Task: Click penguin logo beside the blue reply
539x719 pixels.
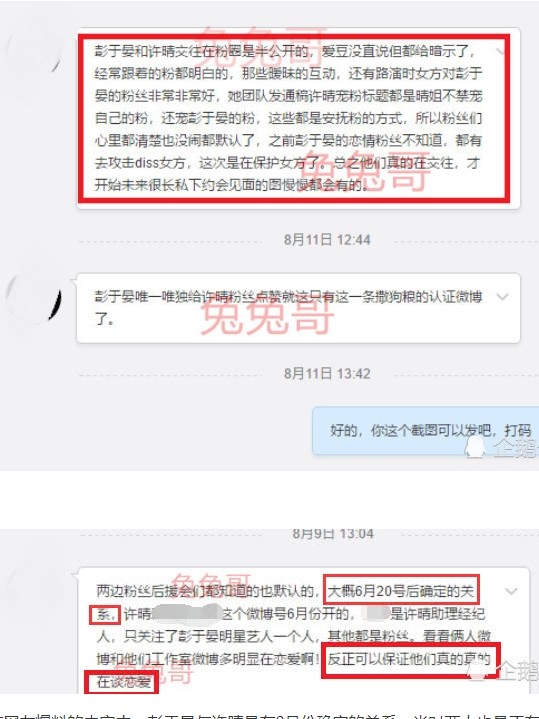Action: coord(475,446)
